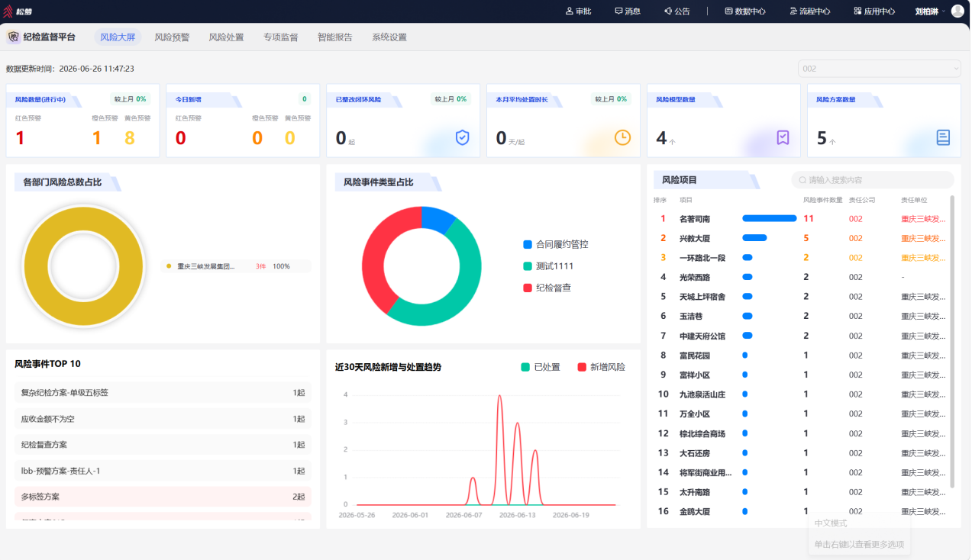Expand the 应用中心 menu in header
The width and height of the screenshot is (972, 560).
click(874, 11)
